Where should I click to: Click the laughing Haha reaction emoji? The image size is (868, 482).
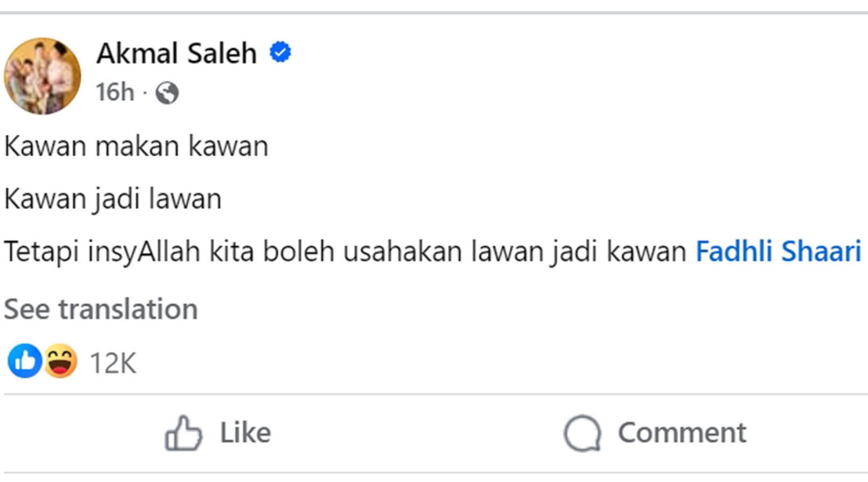(x=60, y=361)
